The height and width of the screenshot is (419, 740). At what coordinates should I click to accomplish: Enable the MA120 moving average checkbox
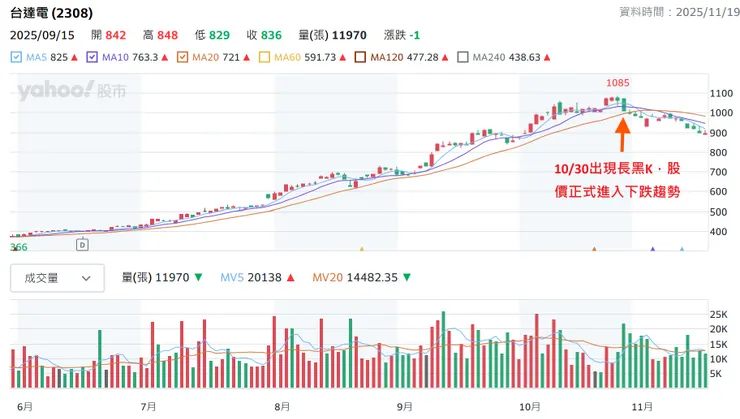(360, 57)
